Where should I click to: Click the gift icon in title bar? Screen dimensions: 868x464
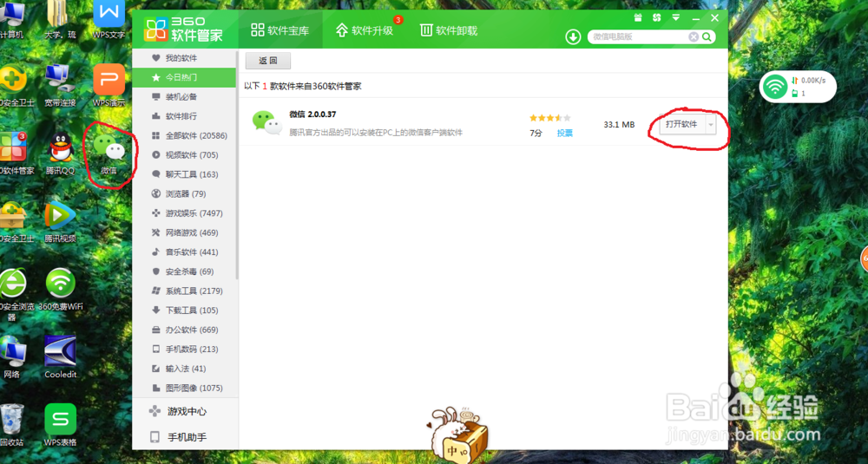tap(638, 17)
